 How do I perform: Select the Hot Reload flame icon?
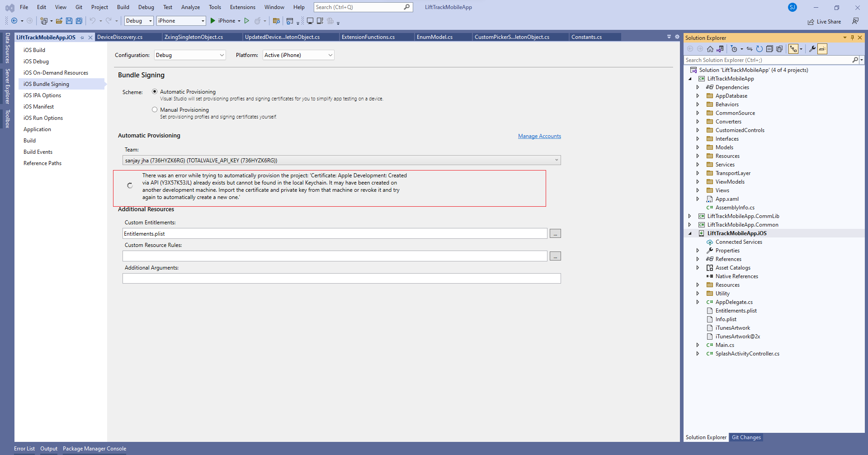click(x=258, y=21)
